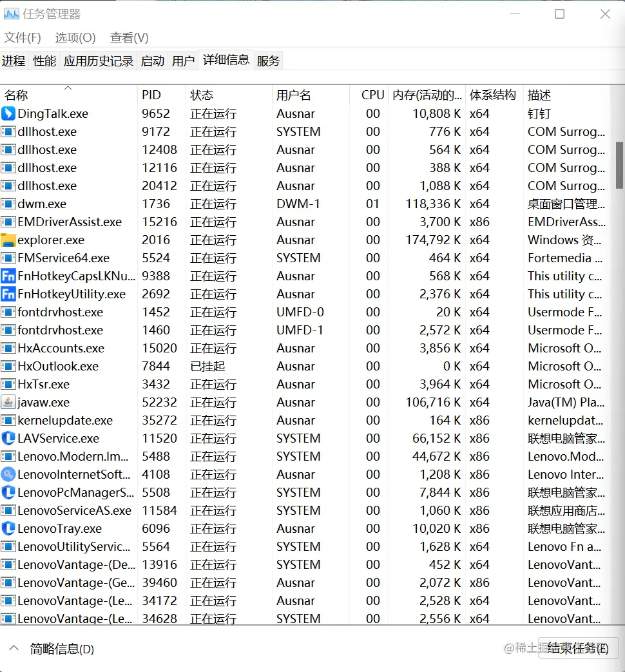Select the kernelupdate.exe process icon
Screen dimensions: 625x672
coord(7,420)
